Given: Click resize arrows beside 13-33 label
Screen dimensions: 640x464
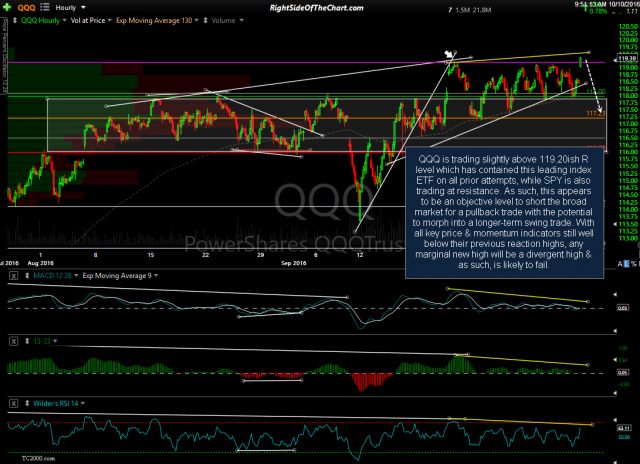Looking at the screenshot, I should click(x=27, y=341).
